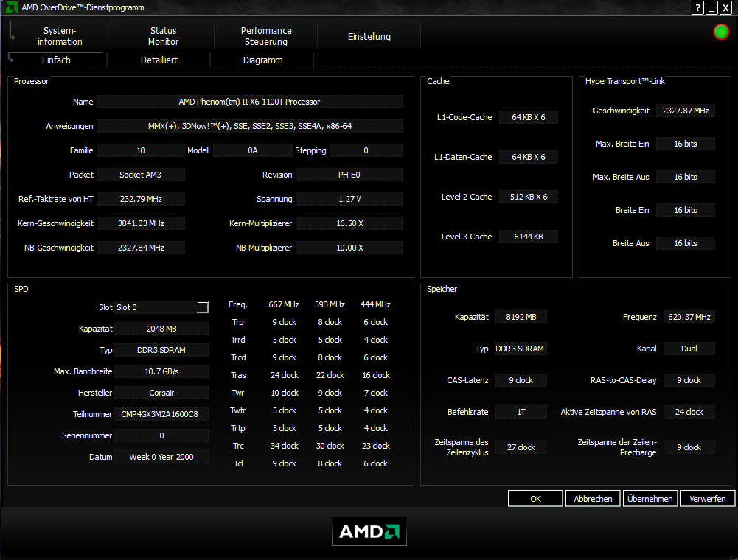Screen dimensions: 738x560
Task: Click the Befehlsrate value 1T
Action: tap(521, 412)
